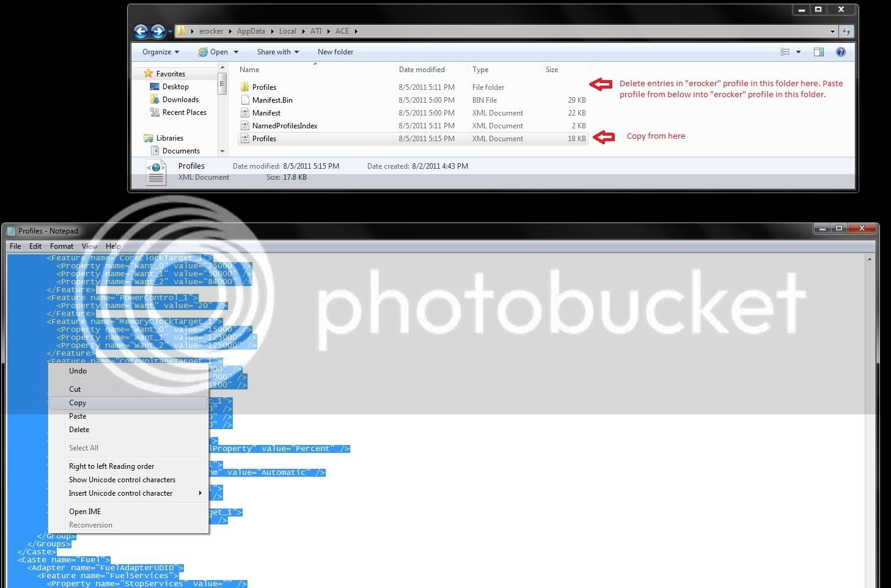Minimize the Explorer window
This screenshot has height=588, width=891.
[x=801, y=9]
